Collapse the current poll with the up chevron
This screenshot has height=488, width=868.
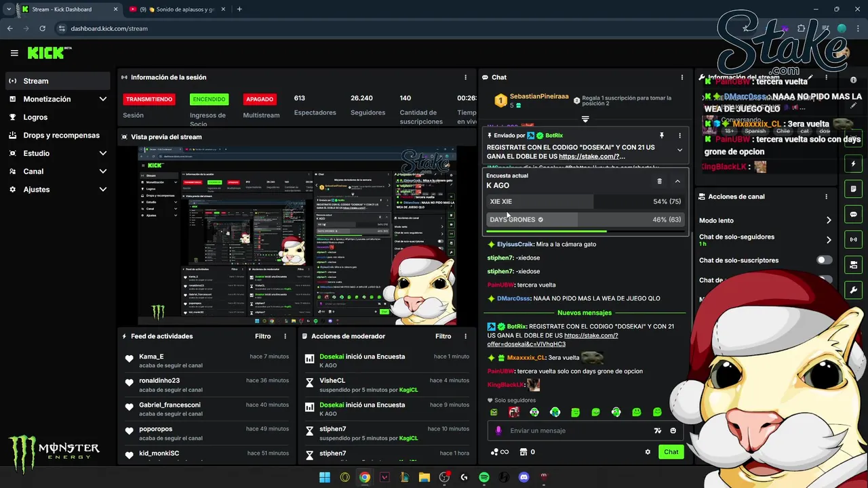pos(677,181)
